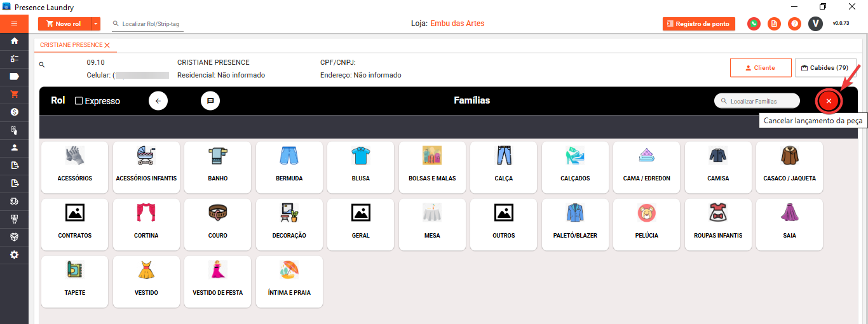
Task: Click the home icon in sidebar
Action: 14,41
